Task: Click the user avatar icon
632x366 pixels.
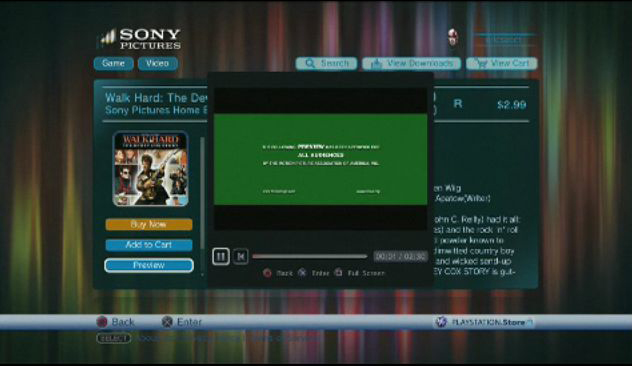Action: click(453, 38)
